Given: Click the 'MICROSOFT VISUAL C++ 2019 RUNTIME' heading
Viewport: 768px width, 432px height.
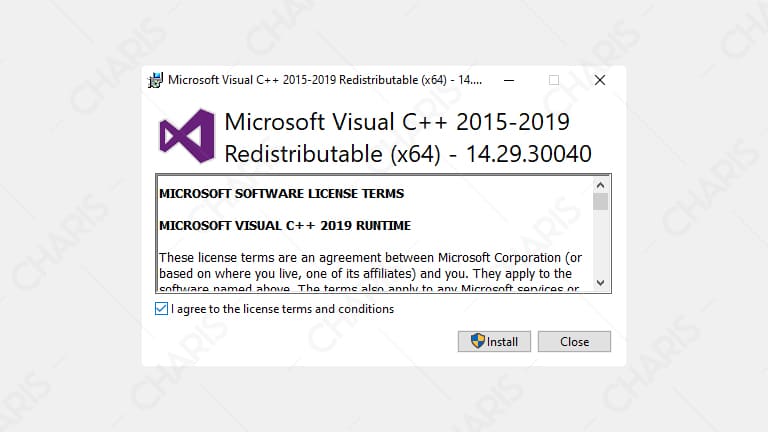Looking at the screenshot, I should 285,225.
